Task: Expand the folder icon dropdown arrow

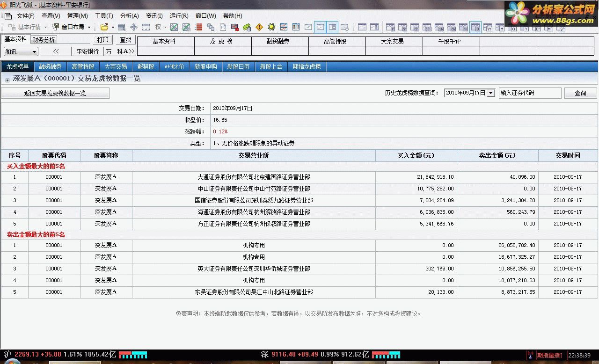Action: [113, 27]
